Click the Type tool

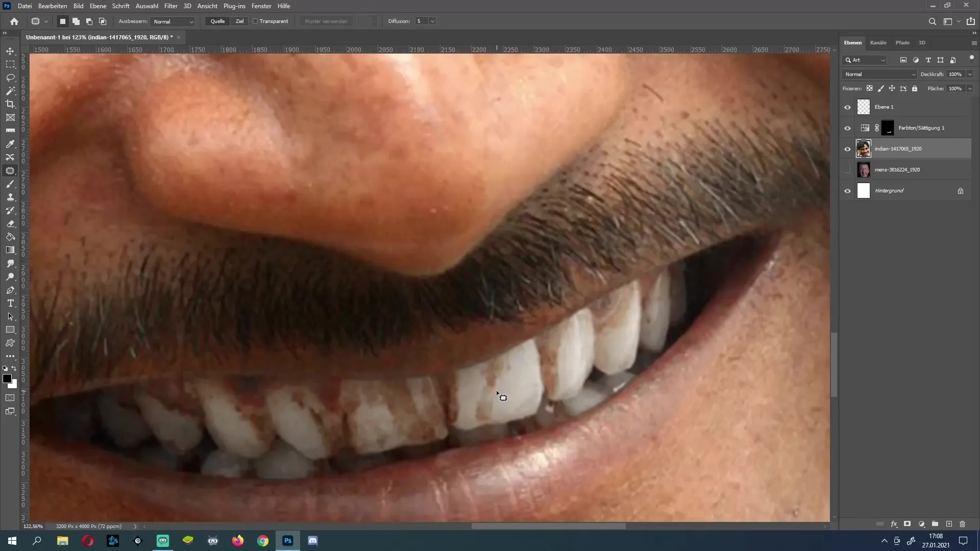point(10,304)
